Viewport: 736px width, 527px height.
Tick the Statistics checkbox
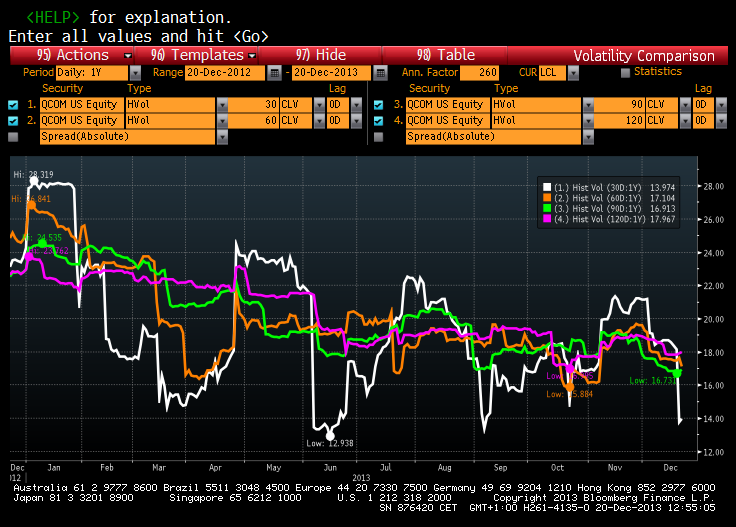click(625, 73)
